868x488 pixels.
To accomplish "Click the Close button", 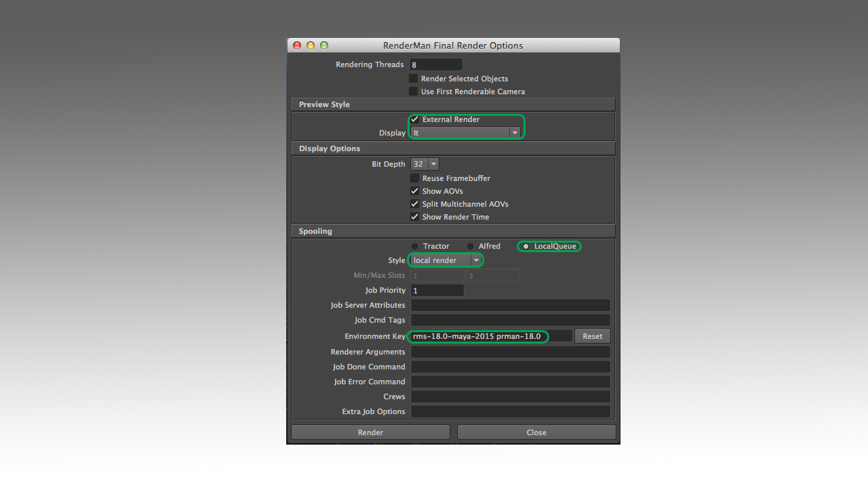I will [536, 432].
